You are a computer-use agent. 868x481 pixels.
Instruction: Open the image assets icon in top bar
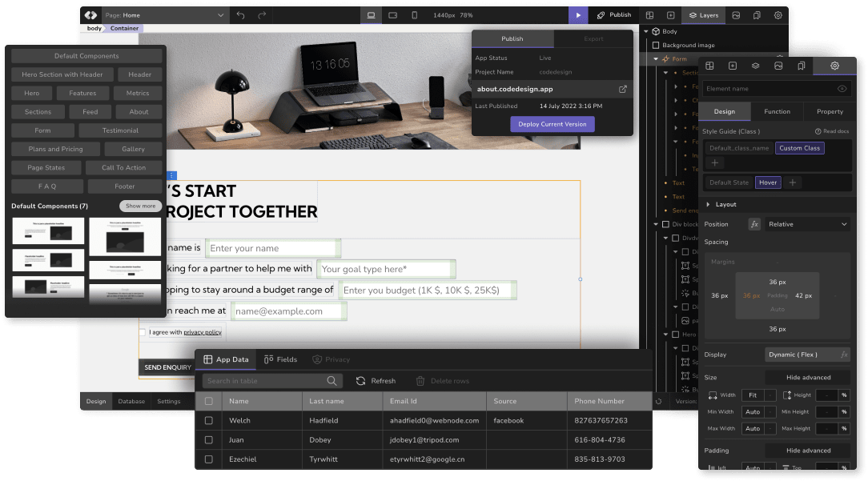736,15
